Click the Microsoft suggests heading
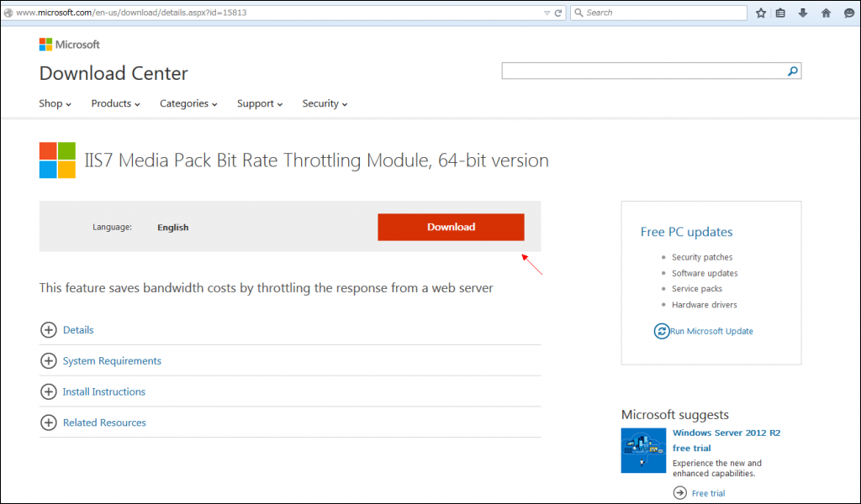 coord(675,415)
